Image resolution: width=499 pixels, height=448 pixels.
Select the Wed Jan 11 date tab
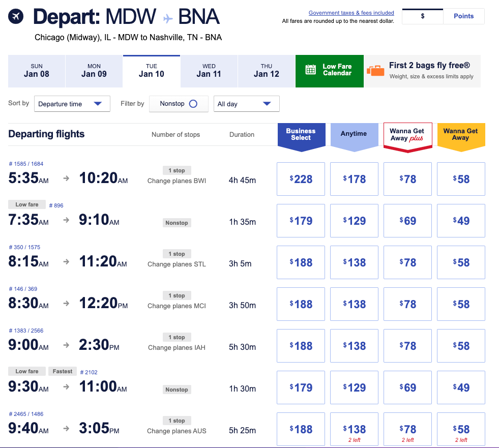pos(209,71)
